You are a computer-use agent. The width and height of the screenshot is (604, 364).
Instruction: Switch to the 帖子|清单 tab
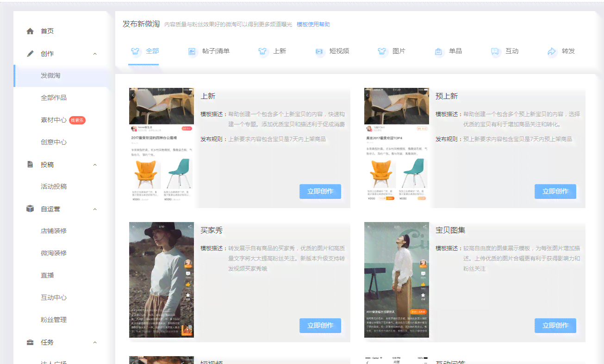coord(209,51)
